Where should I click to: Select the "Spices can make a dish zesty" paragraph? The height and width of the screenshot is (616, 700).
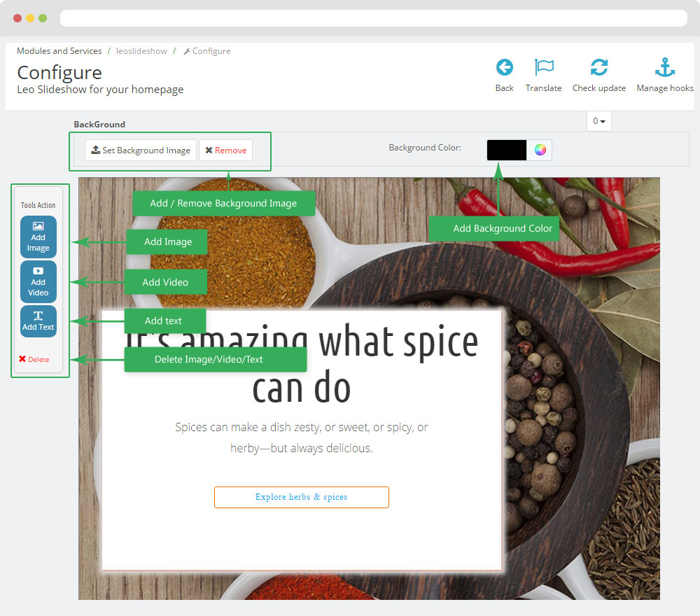pyautogui.click(x=301, y=437)
